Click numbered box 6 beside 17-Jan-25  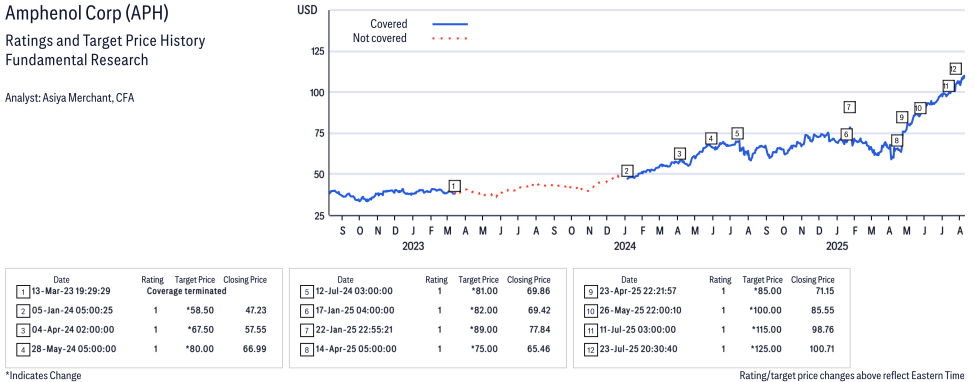[x=307, y=310]
